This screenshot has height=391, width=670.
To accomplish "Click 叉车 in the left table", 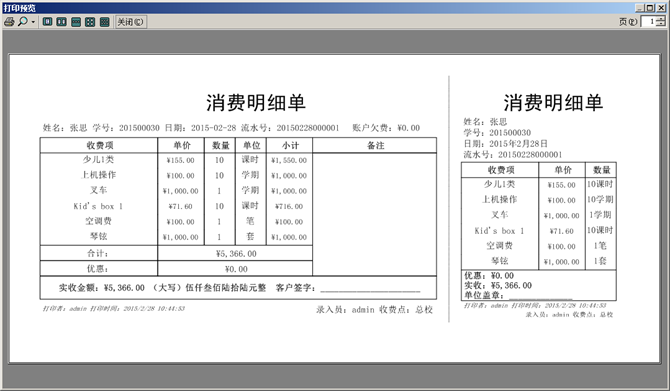I will point(98,190).
